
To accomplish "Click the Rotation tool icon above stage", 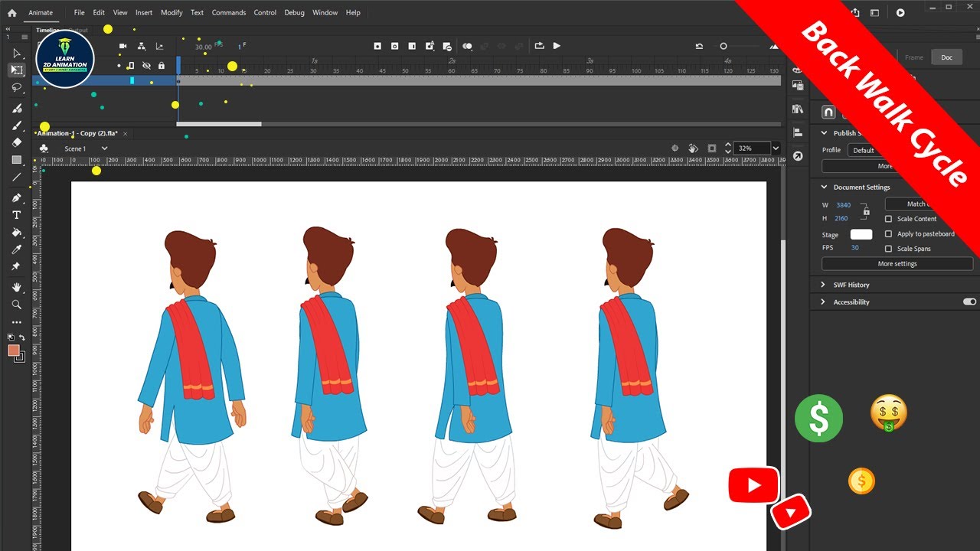I will pyautogui.click(x=693, y=148).
